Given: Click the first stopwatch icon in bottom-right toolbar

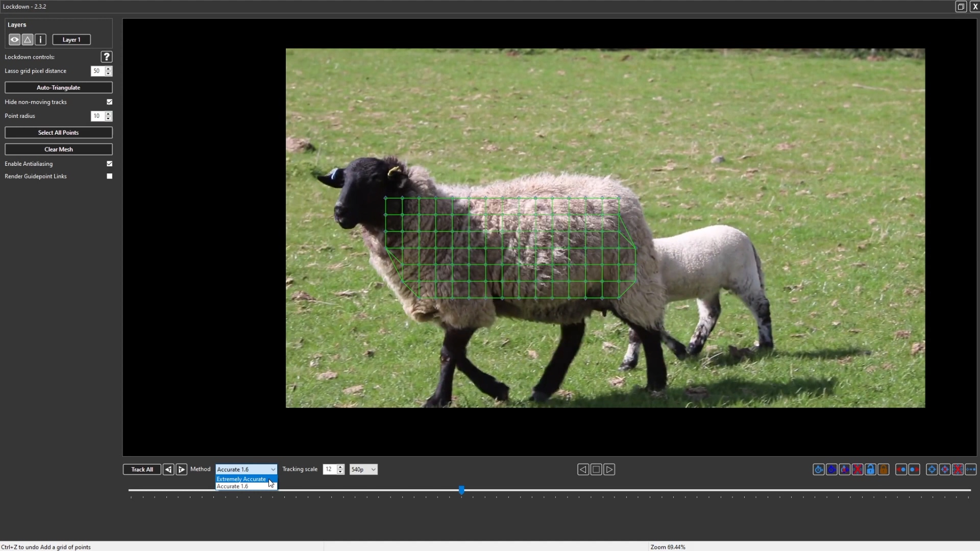Looking at the screenshot, I should [x=818, y=469].
